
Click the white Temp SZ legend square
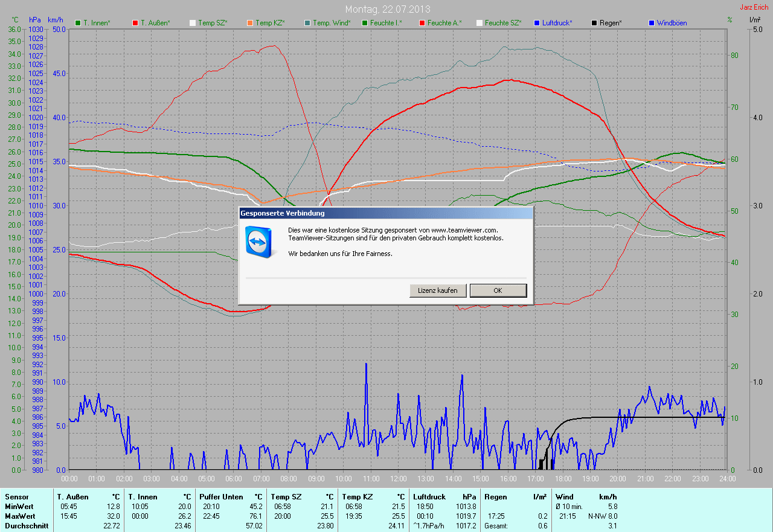click(x=193, y=23)
